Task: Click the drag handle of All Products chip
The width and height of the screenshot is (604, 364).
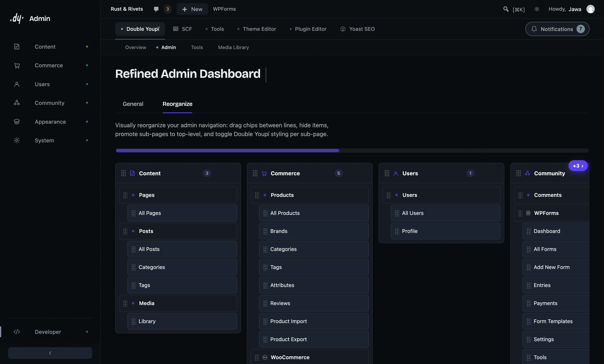Action: click(265, 213)
